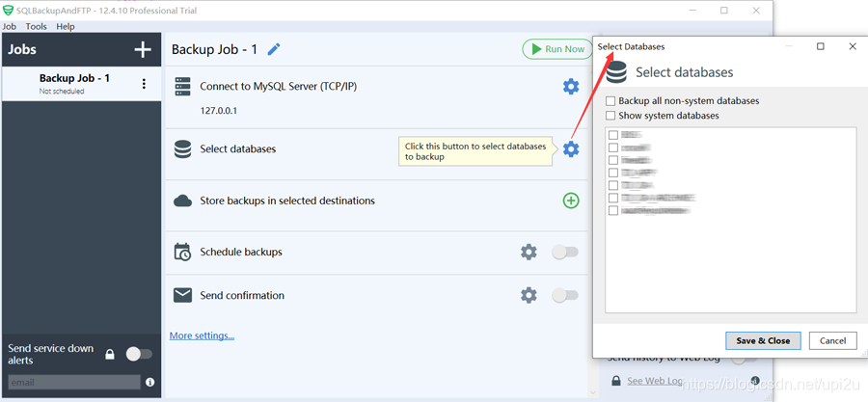Image resolution: width=868 pixels, height=402 pixels.
Task: Maximize the Select Databases dialog
Action: [x=821, y=47]
